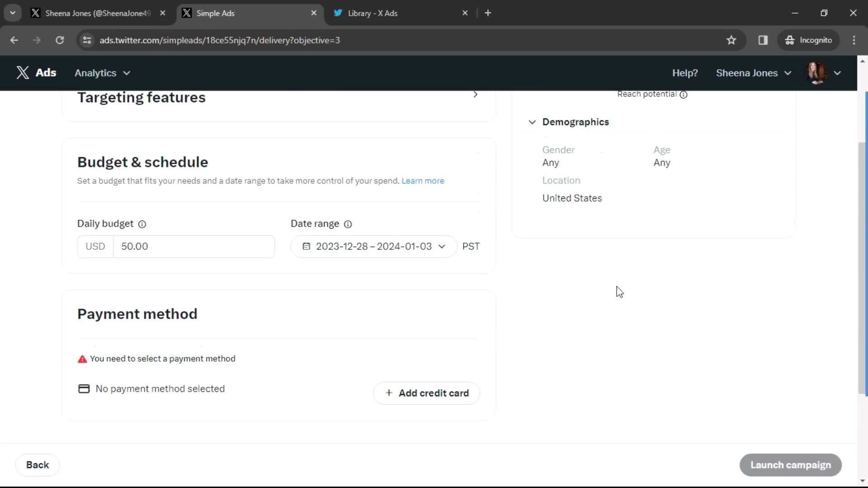Click the warning triangle icon
The height and width of the screenshot is (488, 868).
[82, 358]
